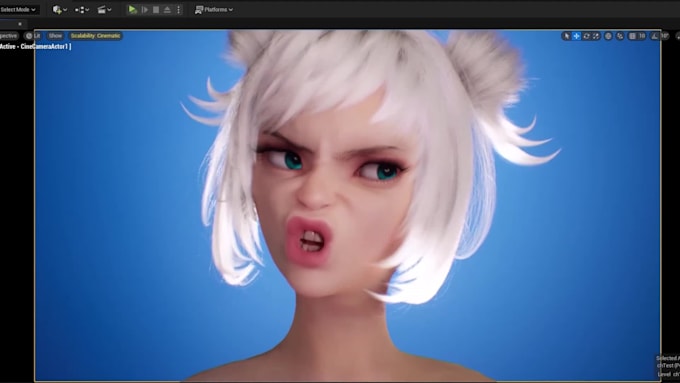The image size is (680, 383).
Task: Activate the Translate (move) gizmo tool
Action: (x=576, y=36)
